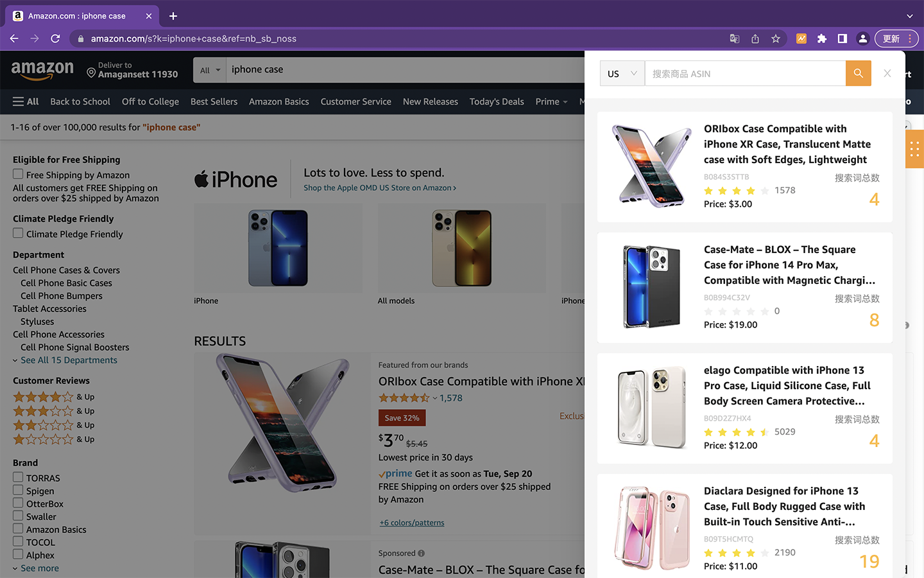Click the Amazon logo
Viewport: 924px width, 578px height.
point(42,69)
